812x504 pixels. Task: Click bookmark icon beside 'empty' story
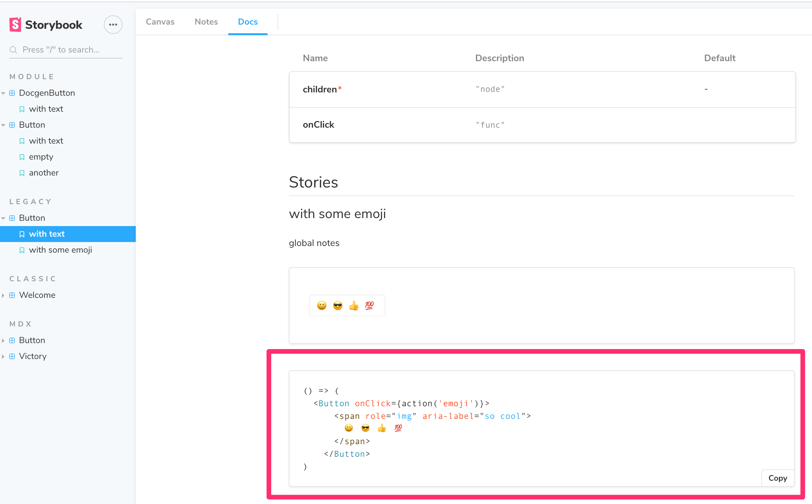coord(22,157)
